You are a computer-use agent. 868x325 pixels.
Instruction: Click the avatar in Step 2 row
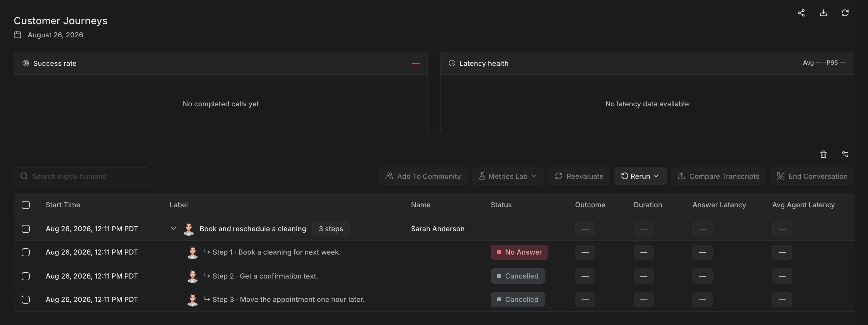click(192, 276)
